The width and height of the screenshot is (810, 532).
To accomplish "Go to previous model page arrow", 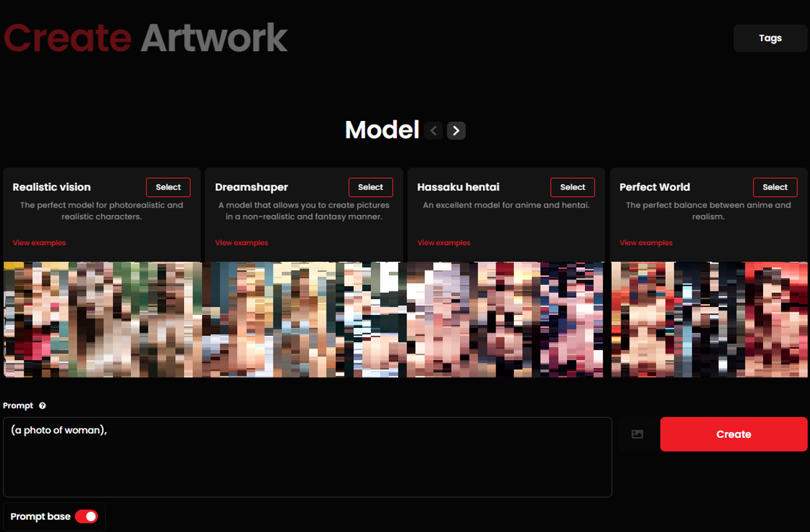I will pyautogui.click(x=434, y=130).
